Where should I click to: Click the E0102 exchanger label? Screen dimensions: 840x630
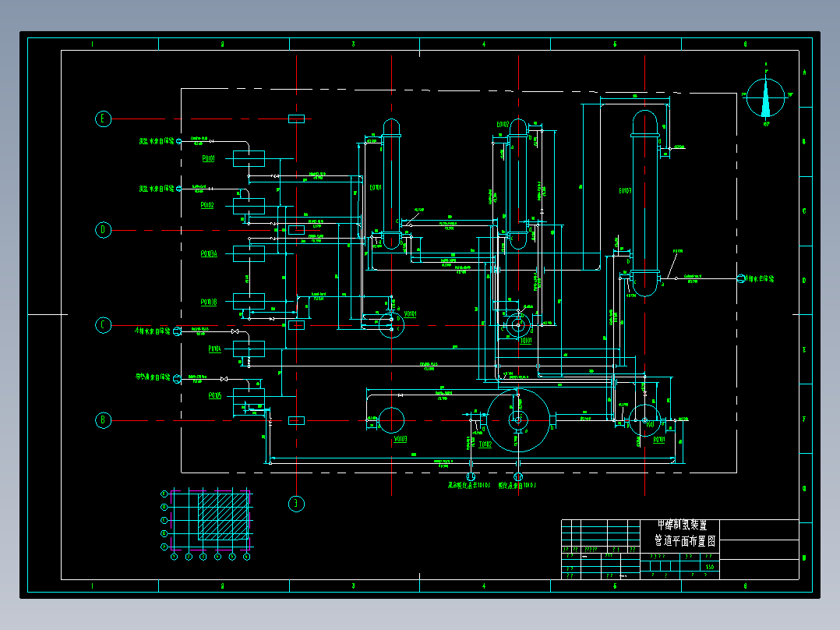503,125
